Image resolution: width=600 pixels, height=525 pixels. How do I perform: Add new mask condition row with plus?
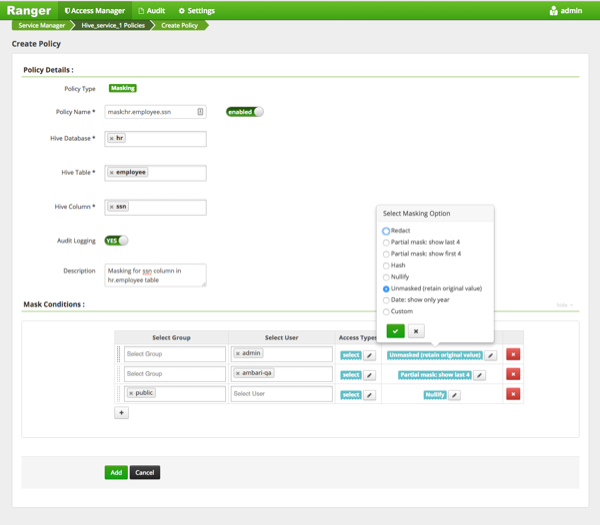coord(122,411)
